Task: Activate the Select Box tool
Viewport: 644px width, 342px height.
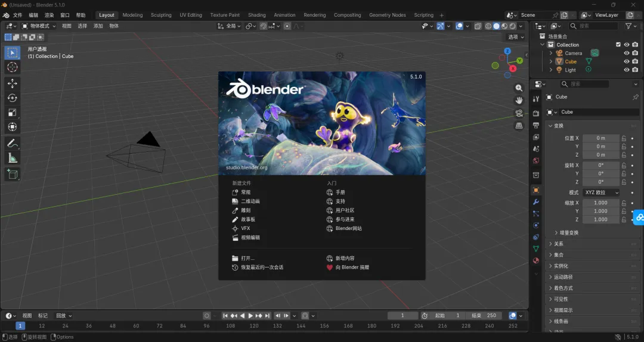Action: pyautogui.click(x=13, y=52)
